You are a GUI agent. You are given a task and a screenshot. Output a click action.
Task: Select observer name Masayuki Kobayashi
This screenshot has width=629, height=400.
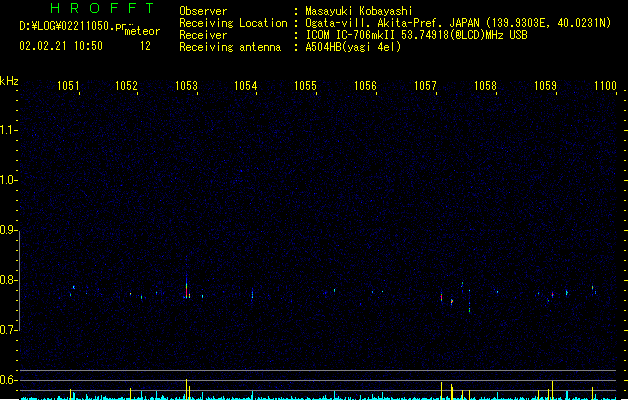tap(359, 11)
